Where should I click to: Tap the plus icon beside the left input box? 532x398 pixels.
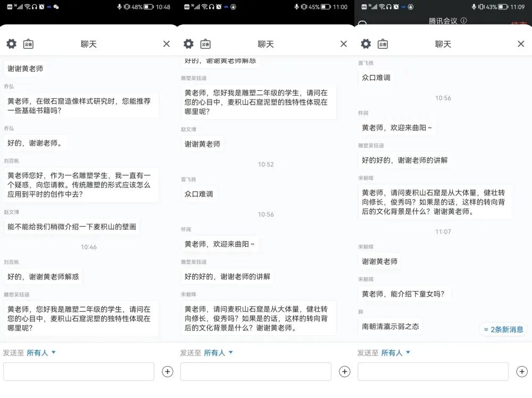coord(167,371)
